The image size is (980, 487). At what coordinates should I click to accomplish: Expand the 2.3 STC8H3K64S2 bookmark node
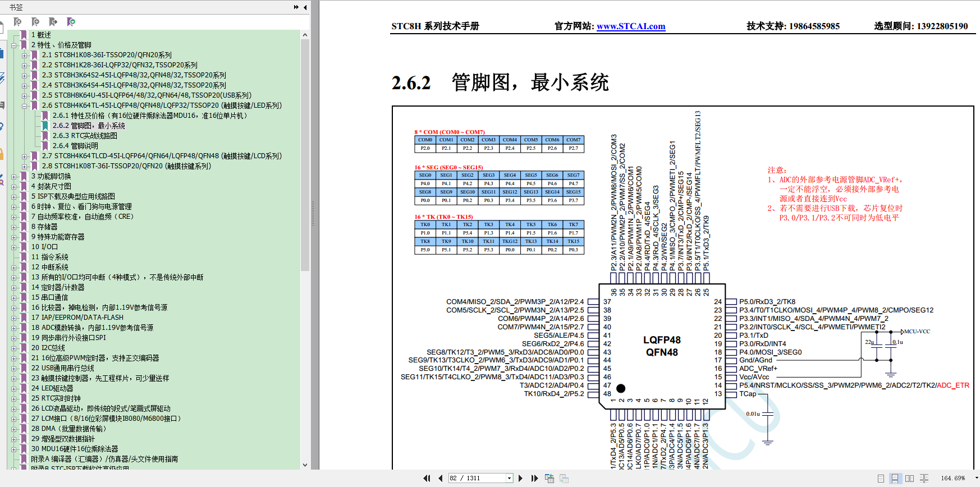tap(25, 75)
